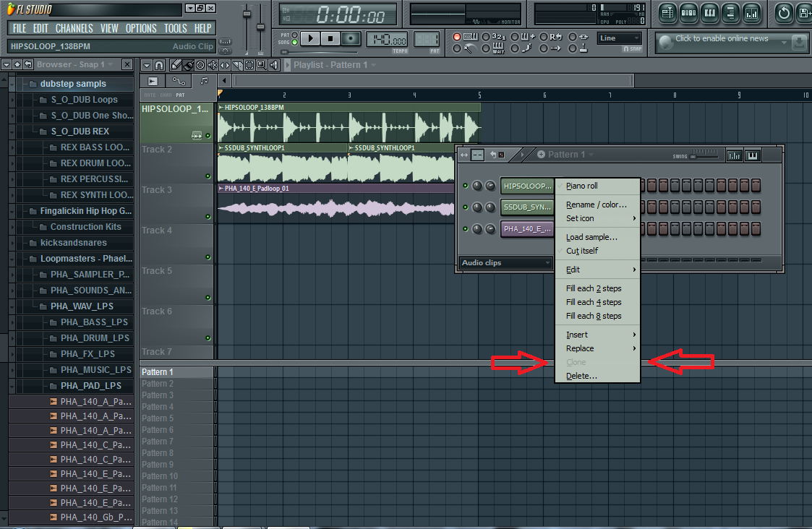Show automation clip focus tab in playlist
Viewport: 812px width, 529px height.
(x=179, y=81)
